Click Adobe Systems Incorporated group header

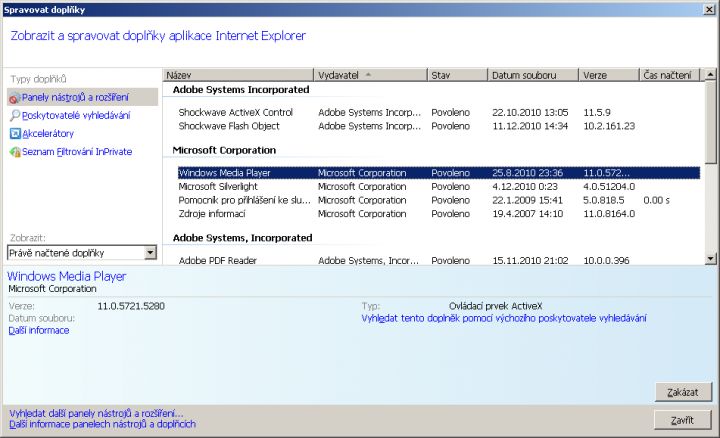(x=241, y=90)
